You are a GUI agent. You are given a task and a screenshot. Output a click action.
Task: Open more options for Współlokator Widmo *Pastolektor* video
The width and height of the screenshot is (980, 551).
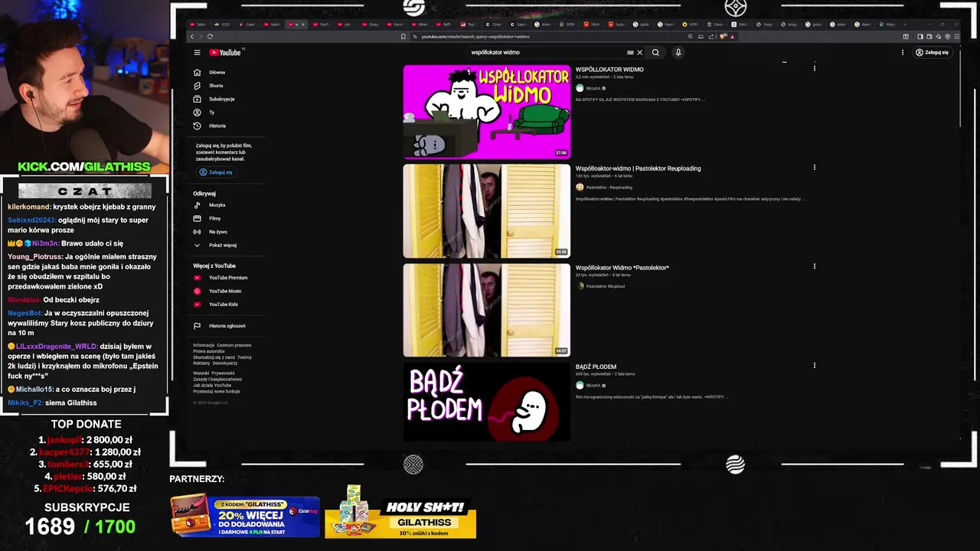click(x=815, y=266)
